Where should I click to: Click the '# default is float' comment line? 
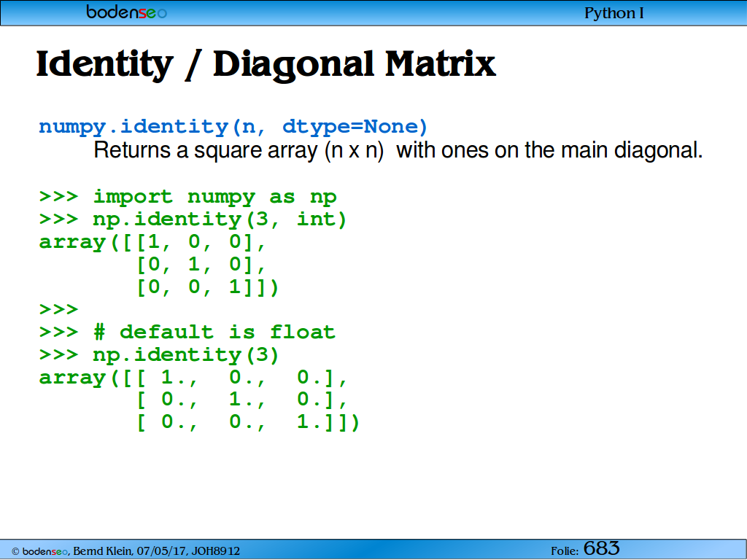187,332
